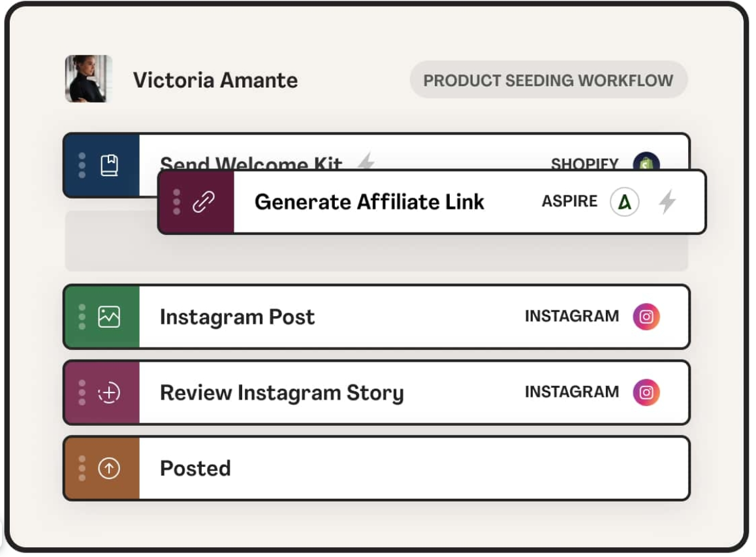Click the Product Seeding Workflow badge
The width and height of the screenshot is (756, 557).
tap(548, 80)
